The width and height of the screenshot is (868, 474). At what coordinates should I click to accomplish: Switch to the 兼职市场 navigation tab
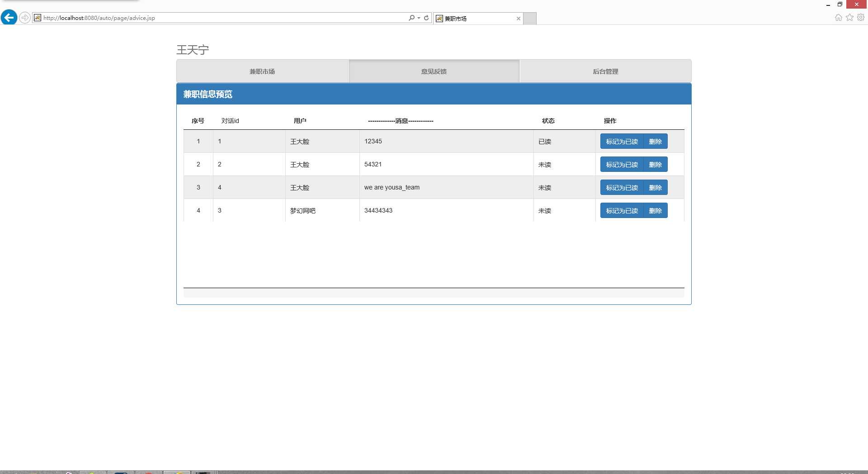(x=262, y=71)
